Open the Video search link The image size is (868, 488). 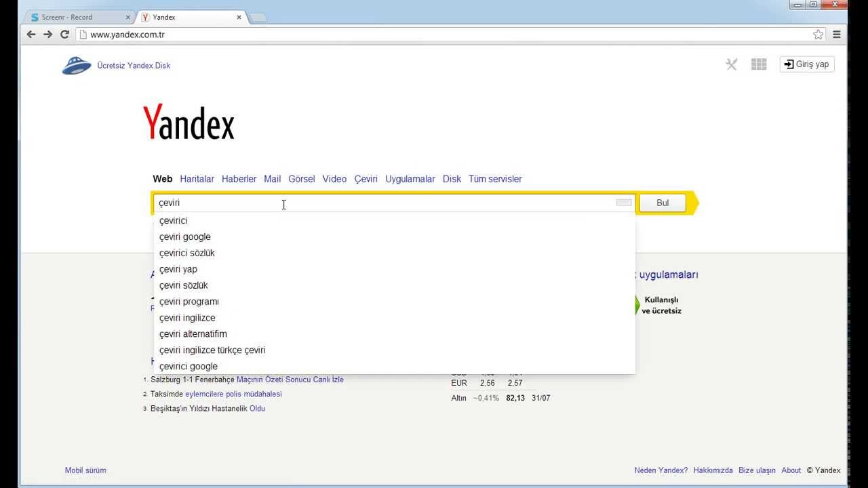(334, 179)
